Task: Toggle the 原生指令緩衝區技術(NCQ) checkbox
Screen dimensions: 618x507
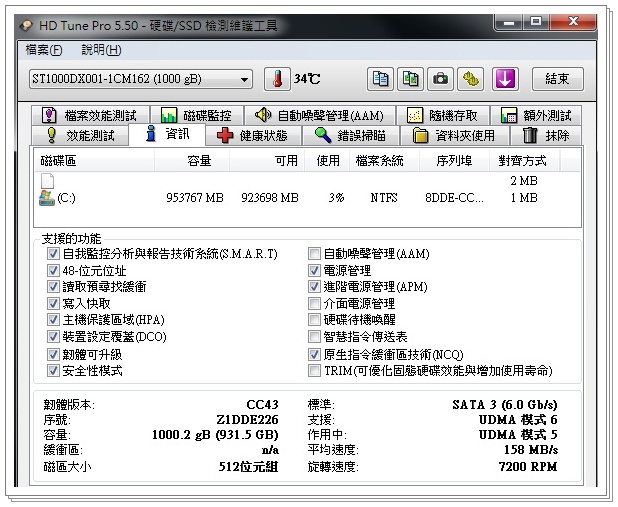Action: click(314, 354)
